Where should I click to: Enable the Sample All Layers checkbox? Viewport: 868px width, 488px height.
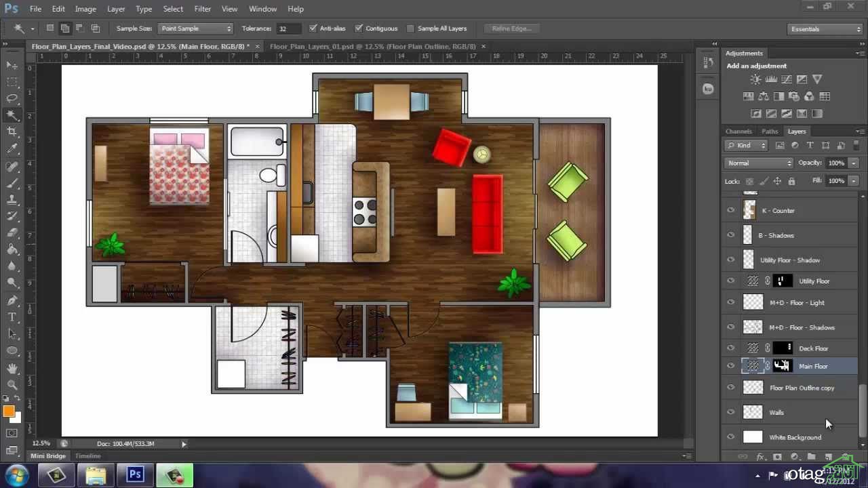[x=410, y=28]
